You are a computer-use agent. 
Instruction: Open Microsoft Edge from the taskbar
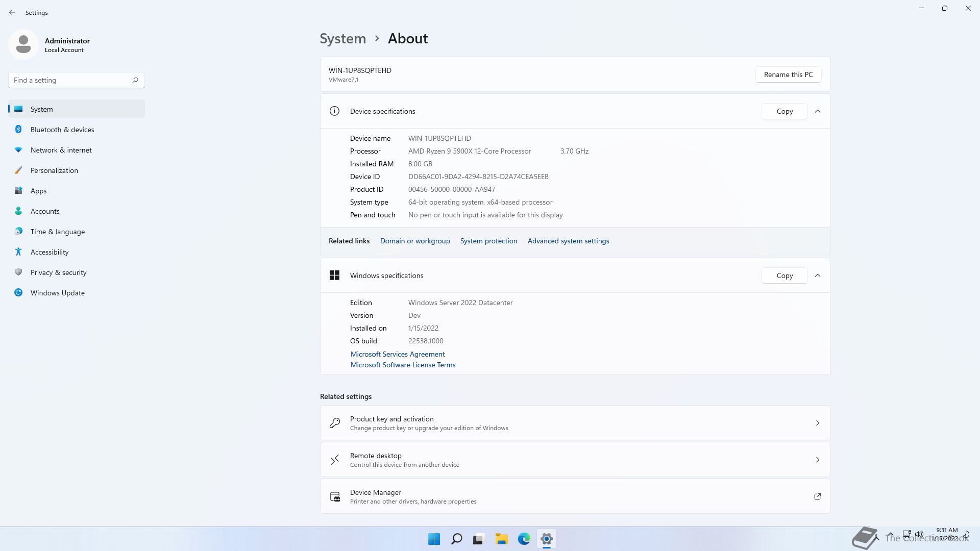tap(524, 539)
